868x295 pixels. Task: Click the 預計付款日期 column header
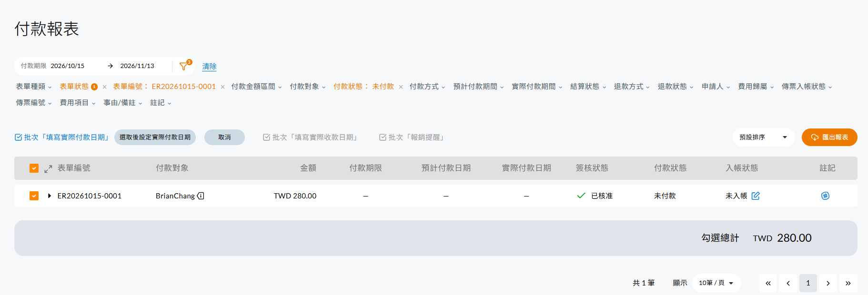pyautogui.click(x=446, y=168)
